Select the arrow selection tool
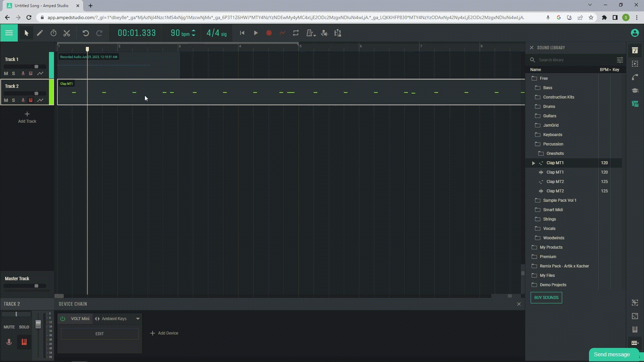Screen dimensions: 644x362 tap(26, 33)
